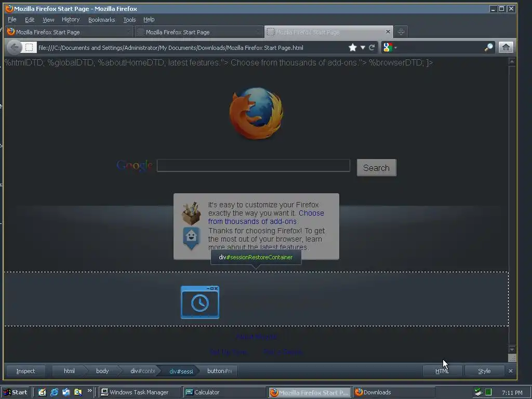Viewport: 532px width, 399px height.
Task: Close the active third tab
Action: click(x=388, y=32)
